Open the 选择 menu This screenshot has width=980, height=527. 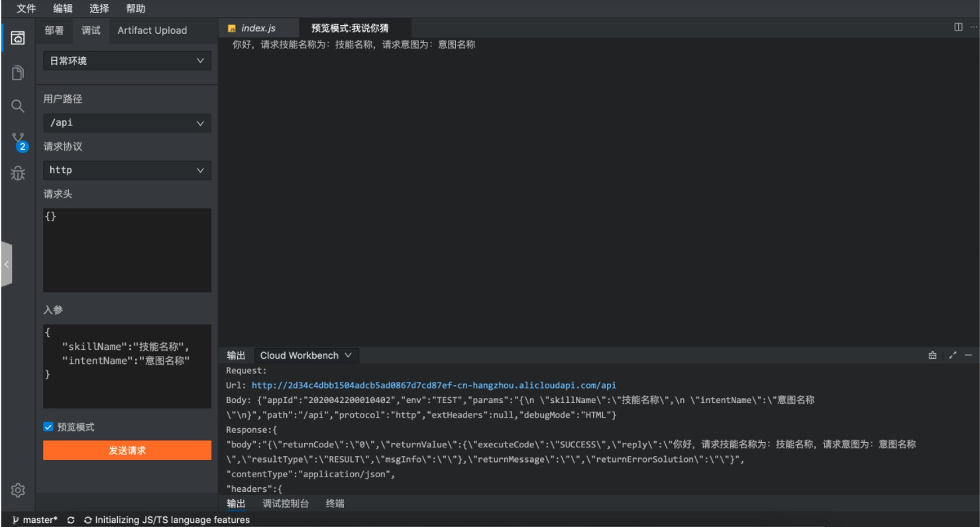click(x=99, y=9)
